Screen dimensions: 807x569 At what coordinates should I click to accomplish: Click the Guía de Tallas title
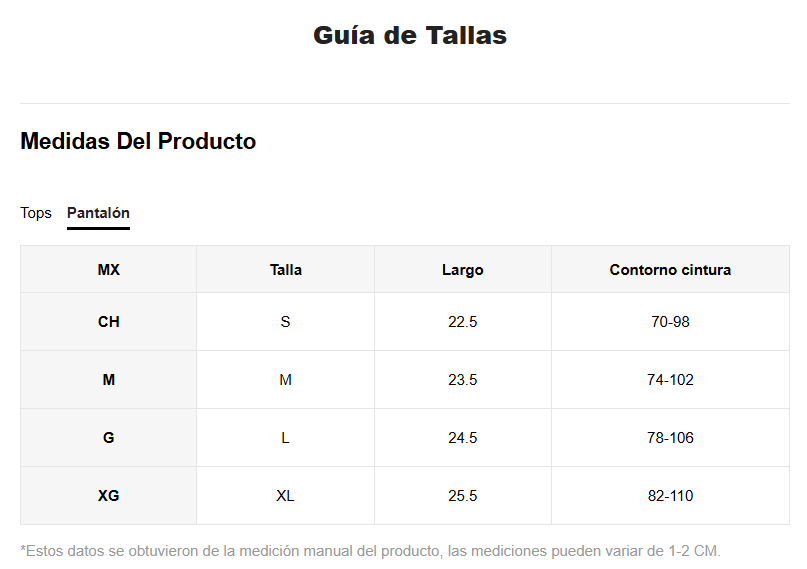(x=410, y=35)
